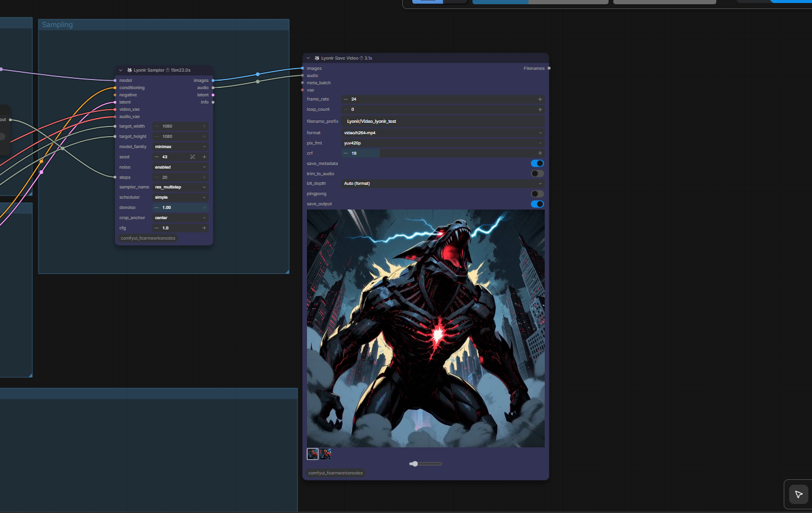
Task: Enable the pingpong toggle
Action: pyautogui.click(x=538, y=194)
